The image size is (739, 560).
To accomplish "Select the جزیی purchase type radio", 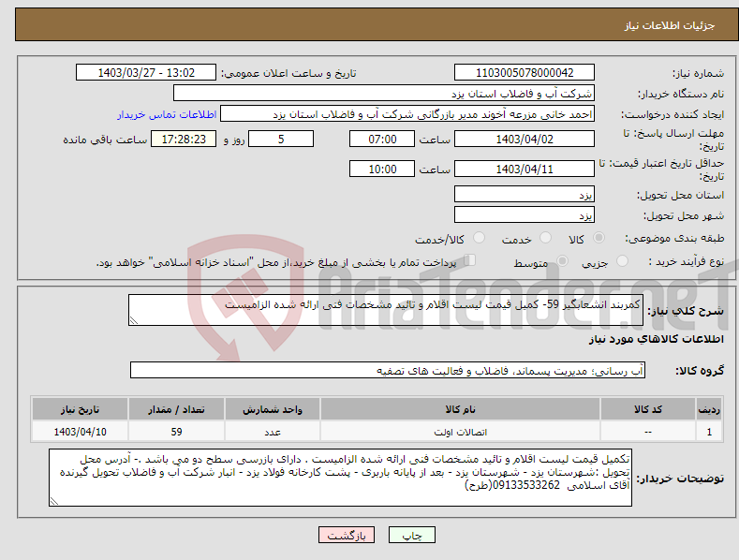I will click(622, 261).
